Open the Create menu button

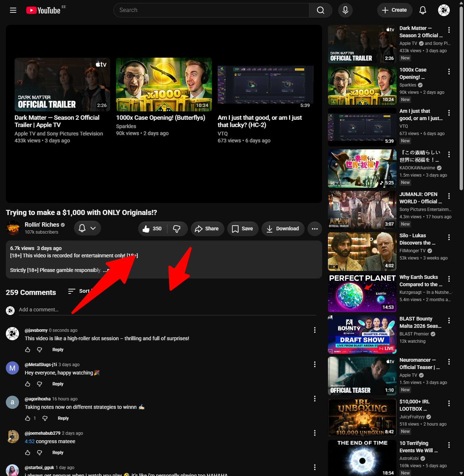coord(395,10)
